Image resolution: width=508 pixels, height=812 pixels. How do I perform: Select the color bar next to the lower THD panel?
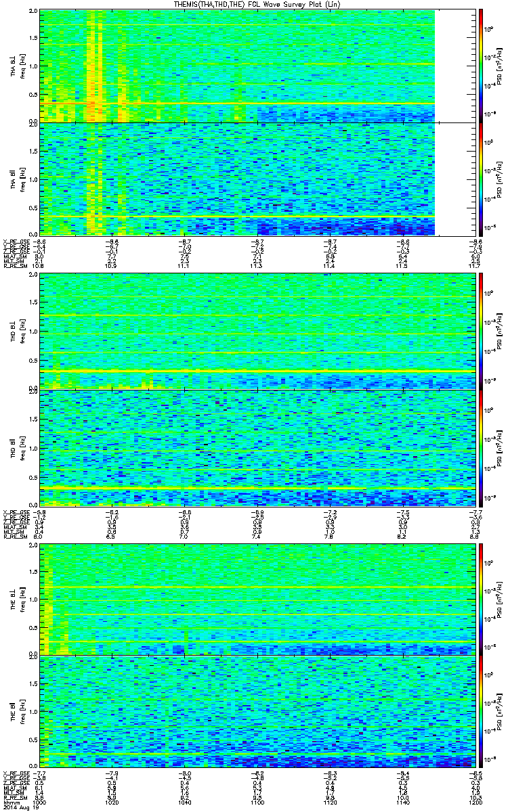pyautogui.click(x=481, y=448)
